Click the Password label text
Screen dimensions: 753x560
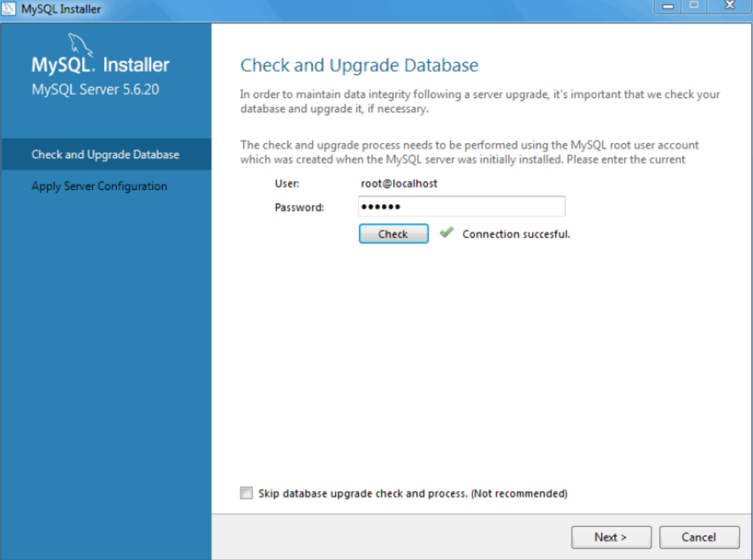point(299,207)
